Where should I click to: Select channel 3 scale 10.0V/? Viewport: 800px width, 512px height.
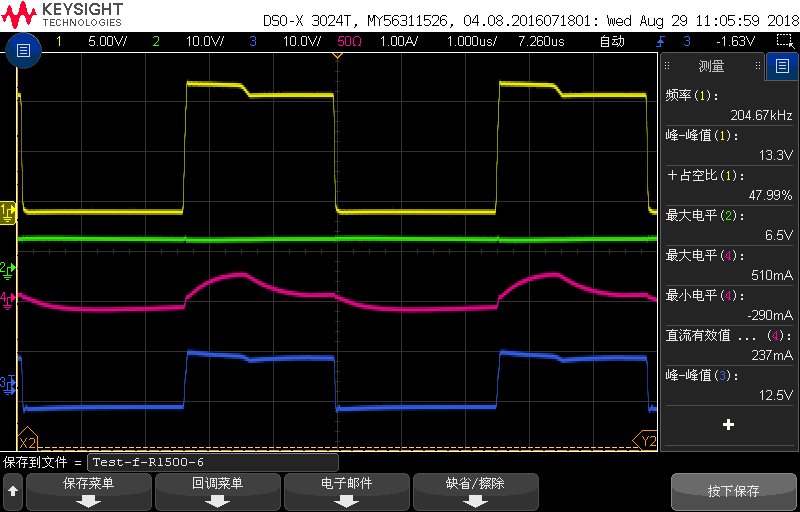(x=302, y=41)
